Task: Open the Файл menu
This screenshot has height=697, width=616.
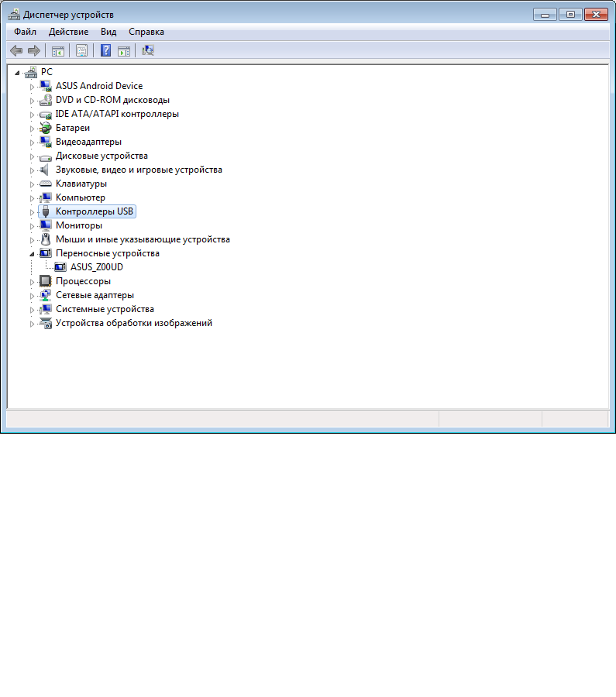Action: 25,32
